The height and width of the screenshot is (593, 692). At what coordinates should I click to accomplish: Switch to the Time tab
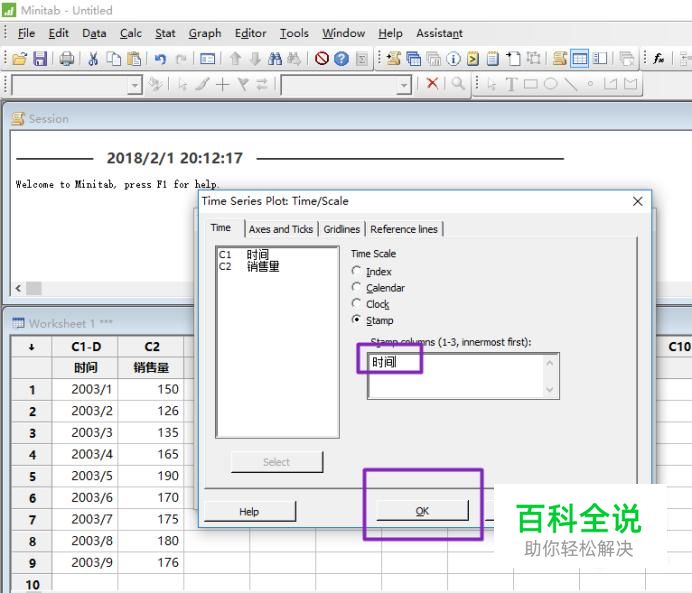(x=221, y=228)
